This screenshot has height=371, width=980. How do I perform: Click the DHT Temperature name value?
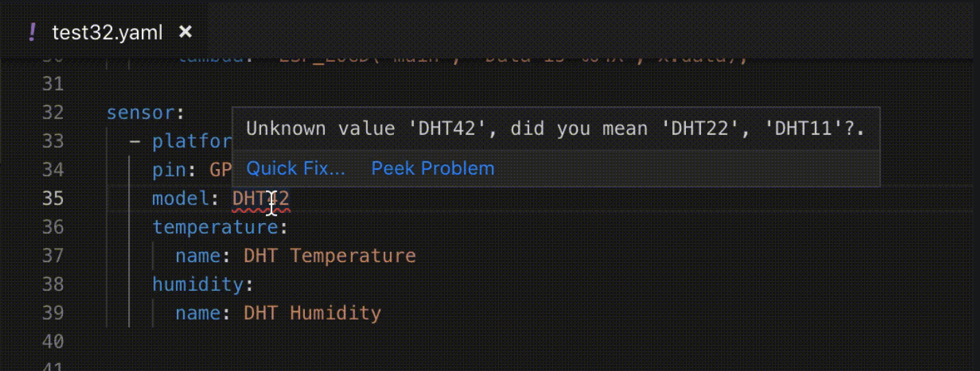tap(330, 256)
